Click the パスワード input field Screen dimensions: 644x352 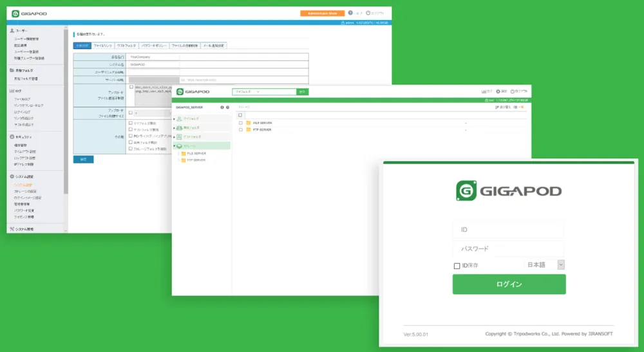(508, 249)
